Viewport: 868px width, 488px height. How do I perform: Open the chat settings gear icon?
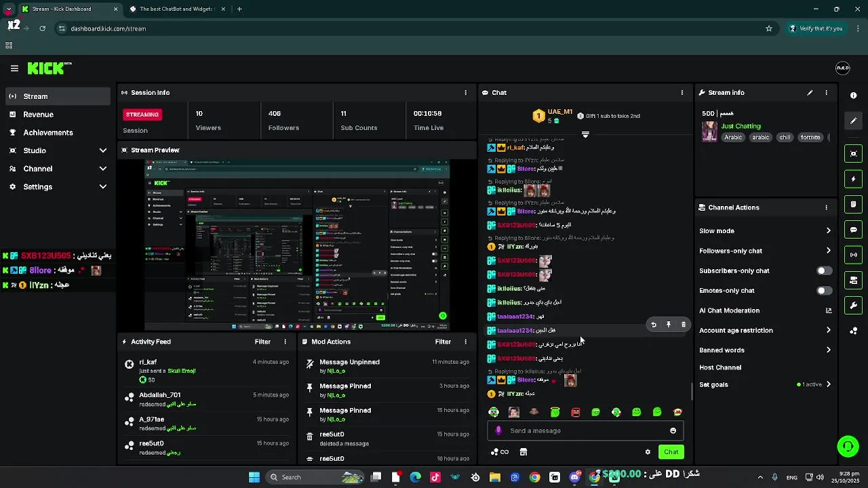click(x=648, y=452)
